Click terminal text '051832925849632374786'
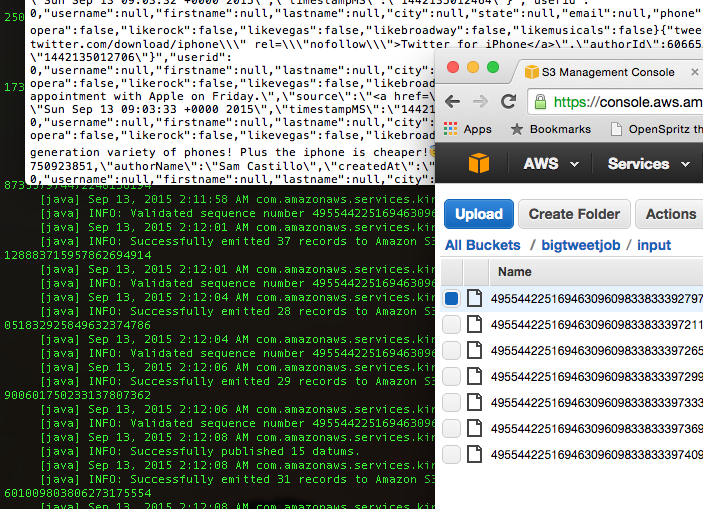The height and width of the screenshot is (509, 703). (78, 325)
